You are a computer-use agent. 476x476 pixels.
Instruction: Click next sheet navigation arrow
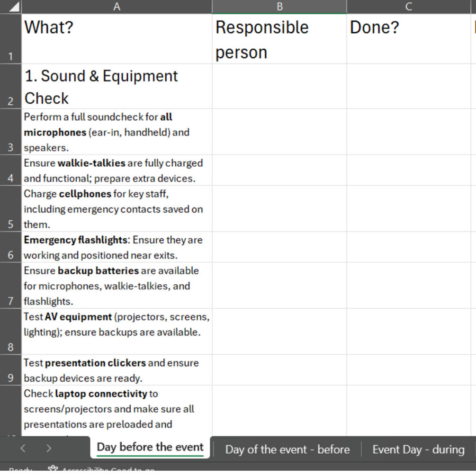tap(49, 448)
